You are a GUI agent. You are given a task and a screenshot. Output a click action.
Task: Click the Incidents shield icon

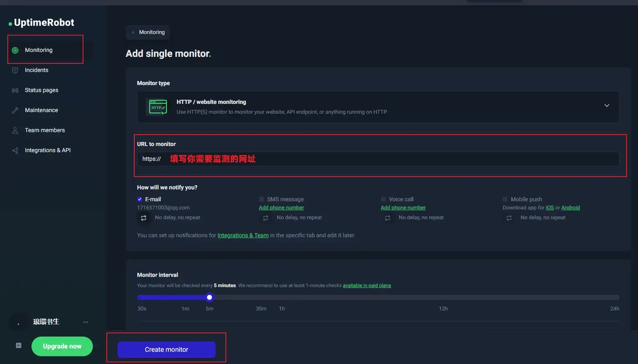point(15,70)
